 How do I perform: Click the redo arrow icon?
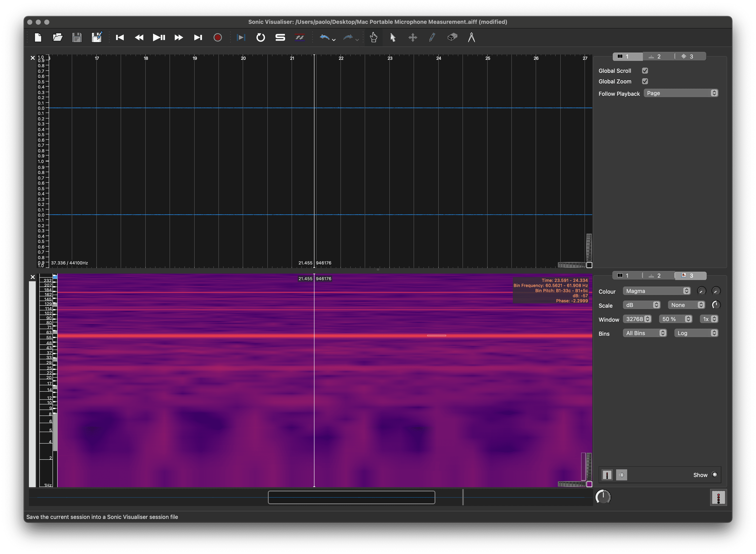(x=348, y=37)
